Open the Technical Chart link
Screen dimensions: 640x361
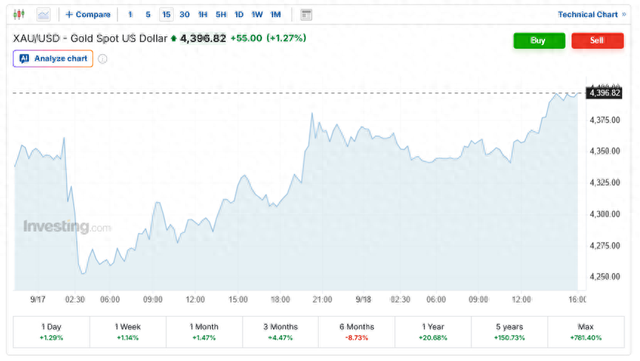(592, 15)
